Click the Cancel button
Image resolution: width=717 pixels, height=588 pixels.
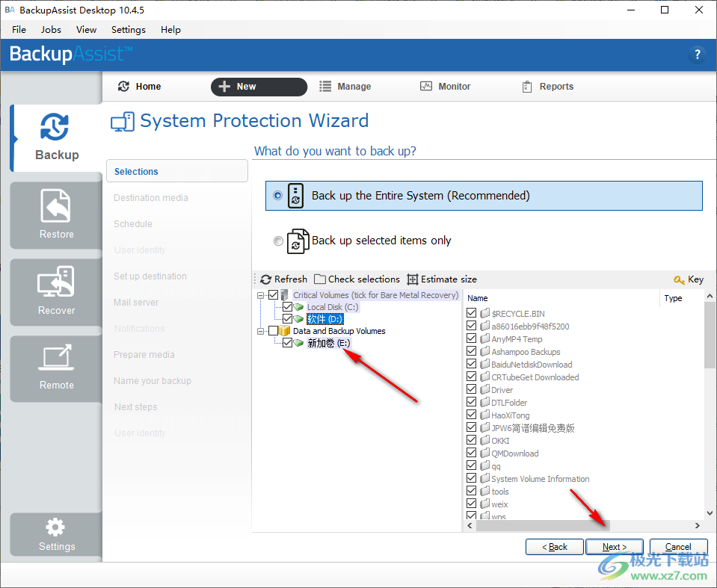tap(678, 547)
